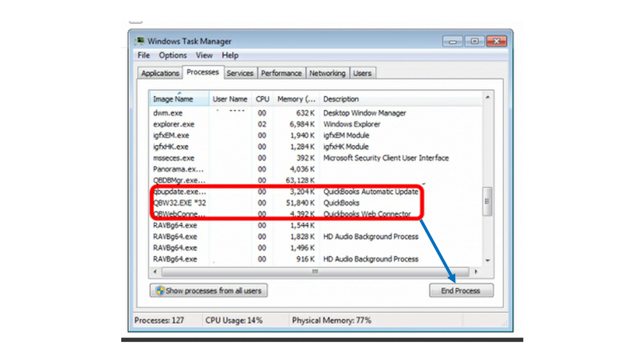The width and height of the screenshot is (644, 362).
Task: Sort by CPU column header
Action: pos(262,99)
